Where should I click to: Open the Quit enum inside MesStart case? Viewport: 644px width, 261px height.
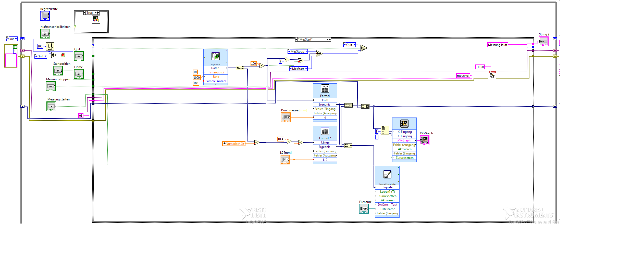[x=354, y=45]
